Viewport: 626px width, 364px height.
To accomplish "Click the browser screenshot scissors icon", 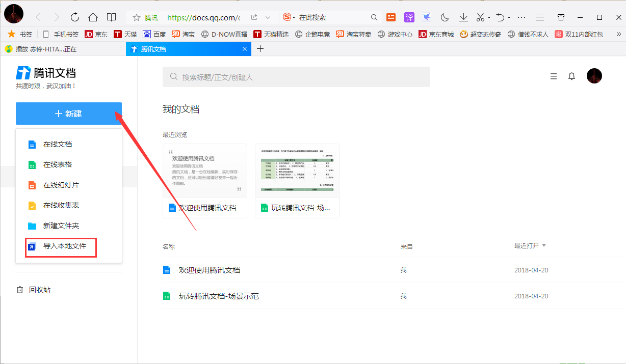I will [480, 17].
